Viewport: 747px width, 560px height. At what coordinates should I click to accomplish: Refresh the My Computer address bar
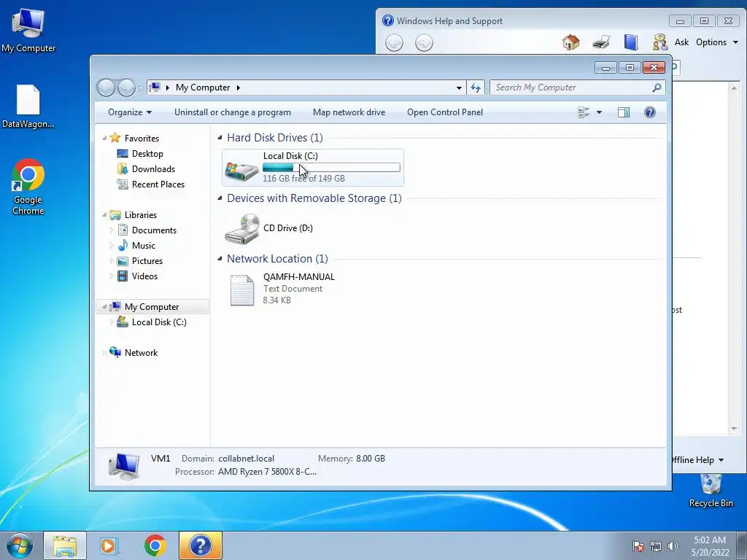pyautogui.click(x=476, y=87)
